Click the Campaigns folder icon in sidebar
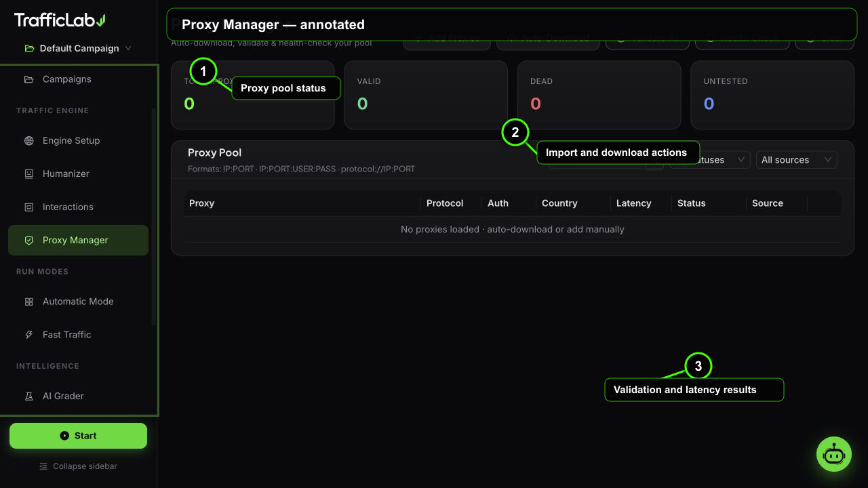This screenshot has width=868, height=488. coord(28,79)
